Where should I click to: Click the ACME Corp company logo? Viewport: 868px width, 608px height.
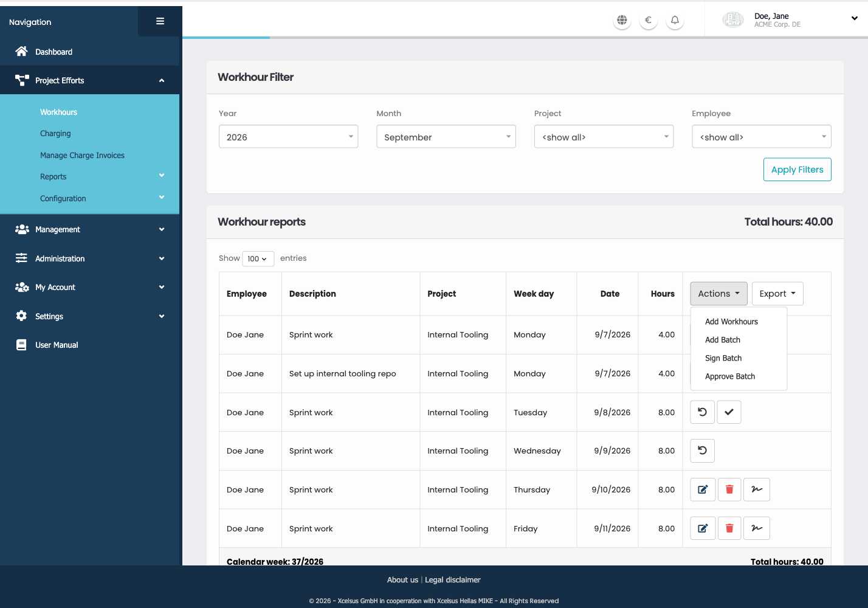733,20
